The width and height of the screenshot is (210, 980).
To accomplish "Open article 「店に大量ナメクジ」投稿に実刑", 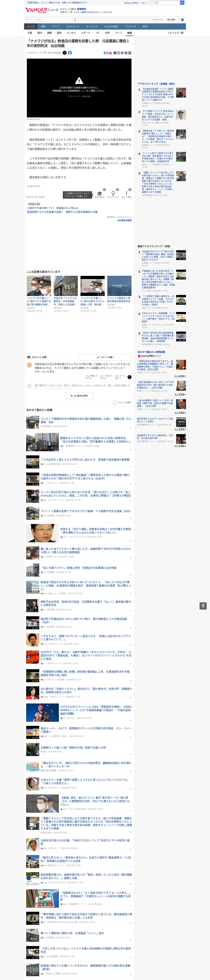I will click(x=79, y=568).
